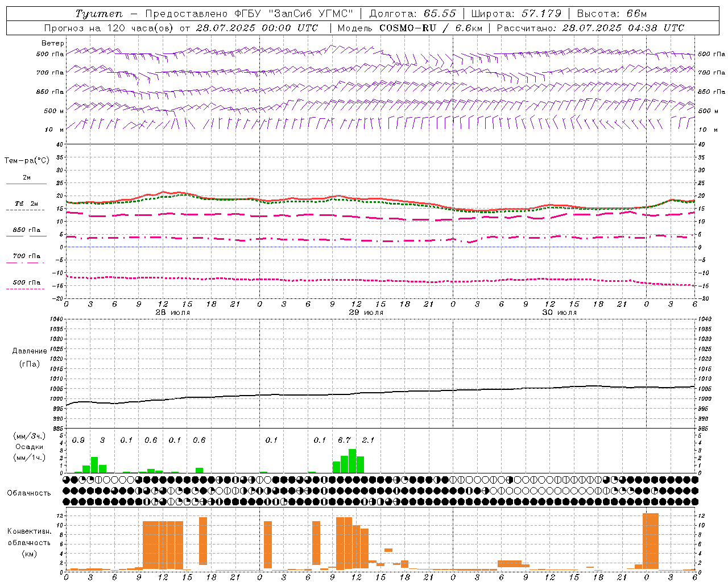The image size is (728, 582).
Task: Click the widest orange convective block on 28 июля
Action: (163, 545)
